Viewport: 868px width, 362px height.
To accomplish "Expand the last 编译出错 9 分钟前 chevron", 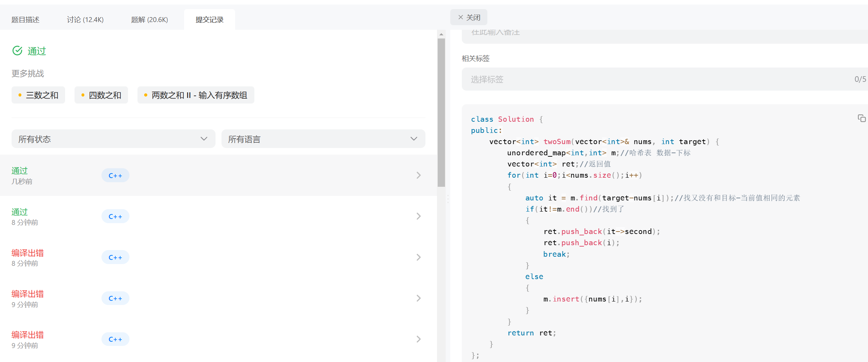I will tap(418, 339).
